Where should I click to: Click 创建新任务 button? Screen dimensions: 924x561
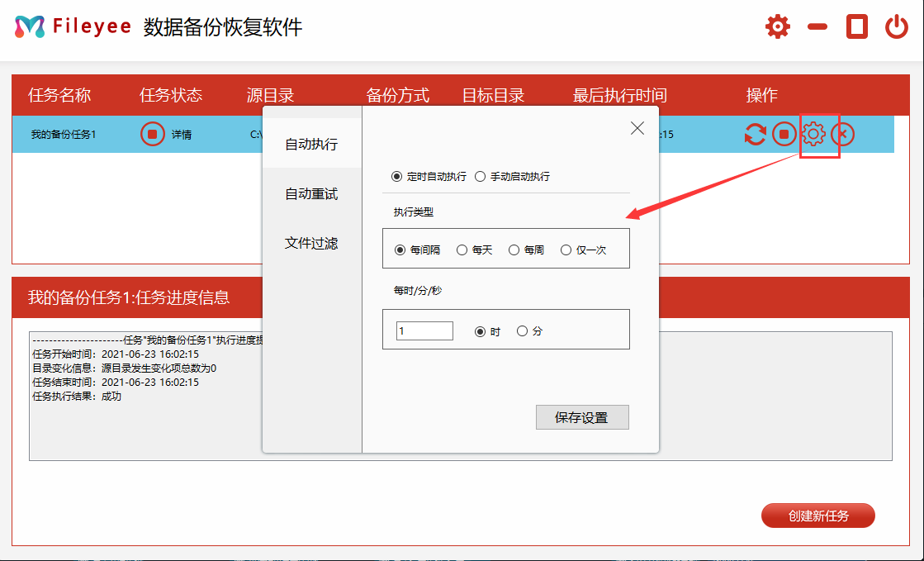point(817,516)
